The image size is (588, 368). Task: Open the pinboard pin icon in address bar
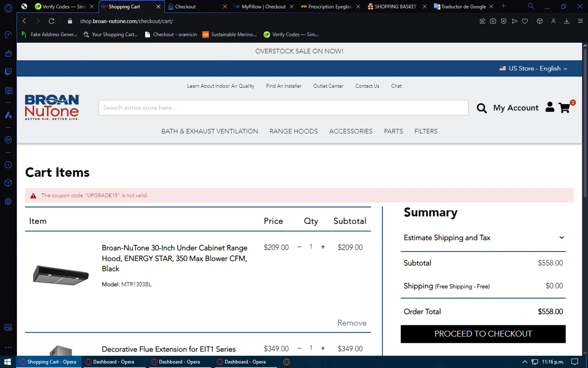pyautogui.click(x=483, y=21)
